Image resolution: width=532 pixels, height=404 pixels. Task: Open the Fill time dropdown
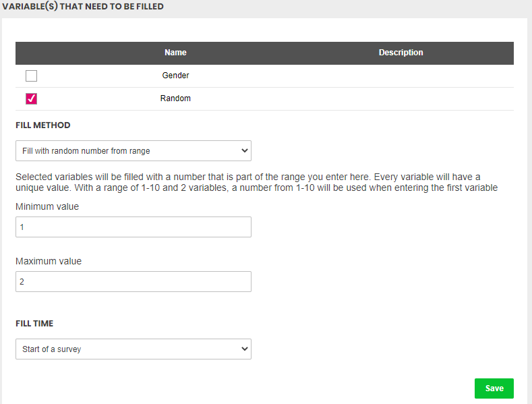(x=134, y=349)
